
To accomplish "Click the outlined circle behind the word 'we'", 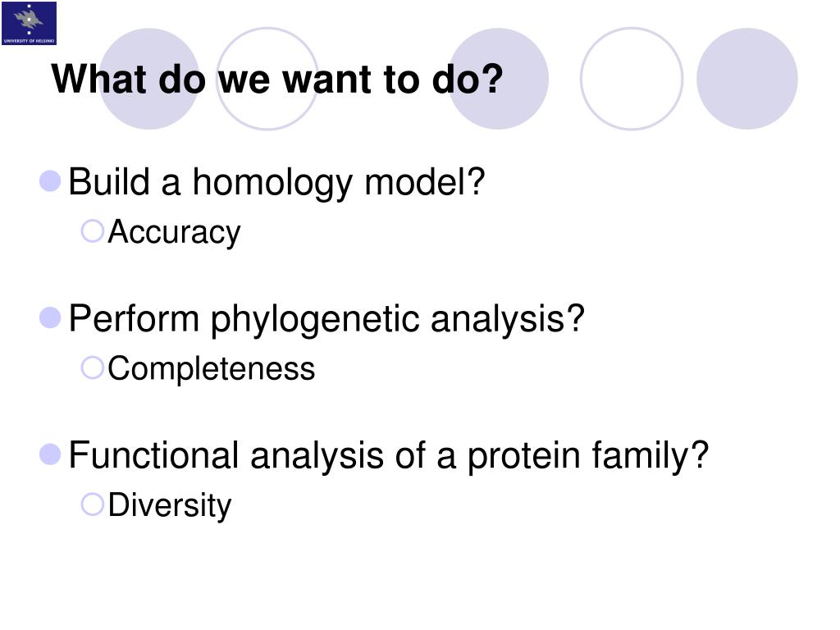I will coord(267,79).
